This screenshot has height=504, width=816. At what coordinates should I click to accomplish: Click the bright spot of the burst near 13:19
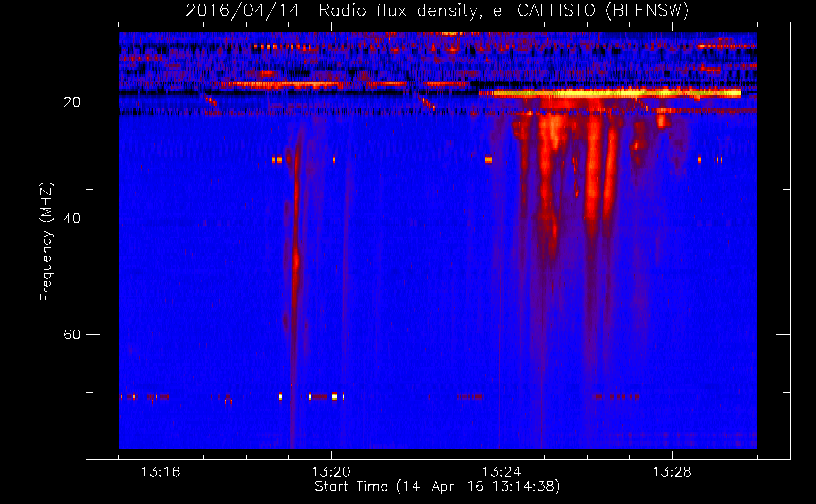(296, 261)
